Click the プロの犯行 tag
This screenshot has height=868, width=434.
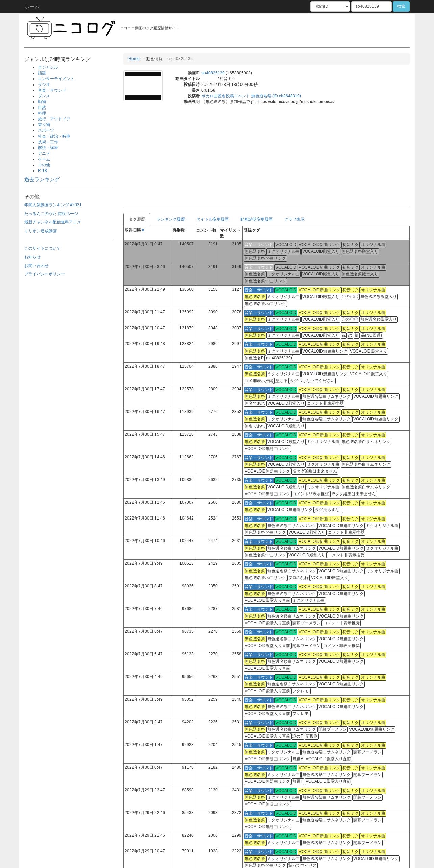pyautogui.click(x=298, y=578)
